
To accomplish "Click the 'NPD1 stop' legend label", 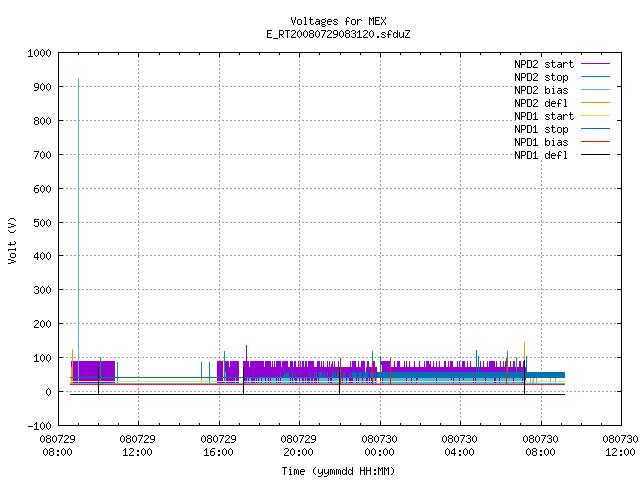I will pyautogui.click(x=541, y=129).
